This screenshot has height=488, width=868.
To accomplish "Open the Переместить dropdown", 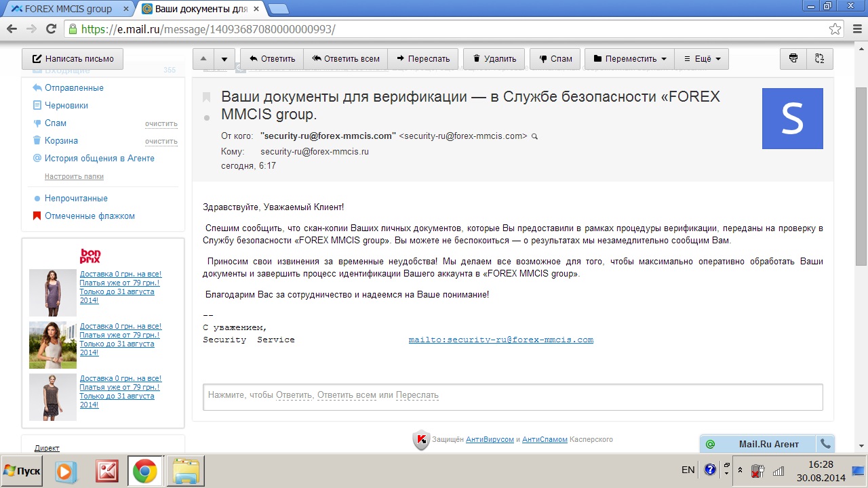I will 629,58.
